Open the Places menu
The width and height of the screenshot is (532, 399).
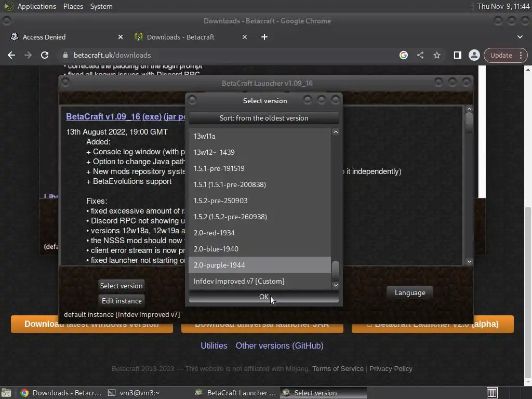[73, 6]
